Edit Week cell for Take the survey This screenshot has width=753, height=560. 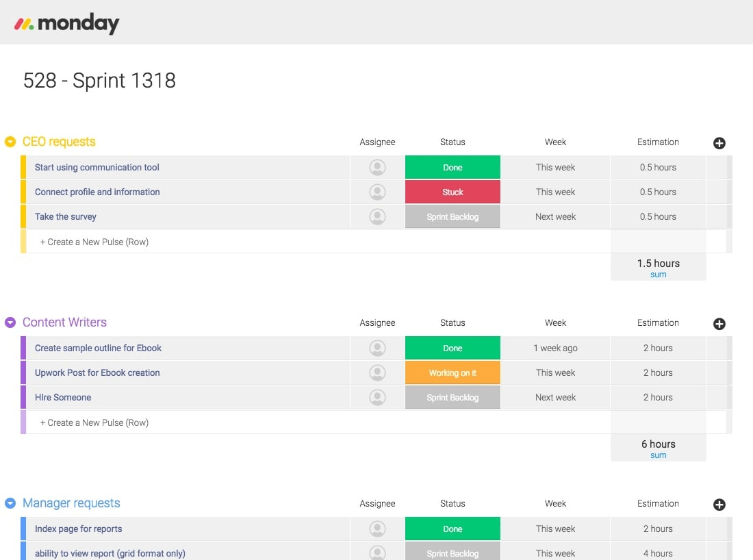pos(555,216)
